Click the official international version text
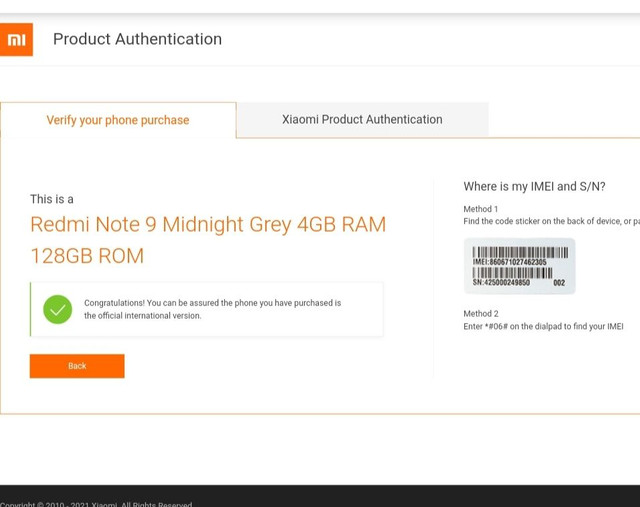This screenshot has height=507, width=640. pyautogui.click(x=142, y=316)
